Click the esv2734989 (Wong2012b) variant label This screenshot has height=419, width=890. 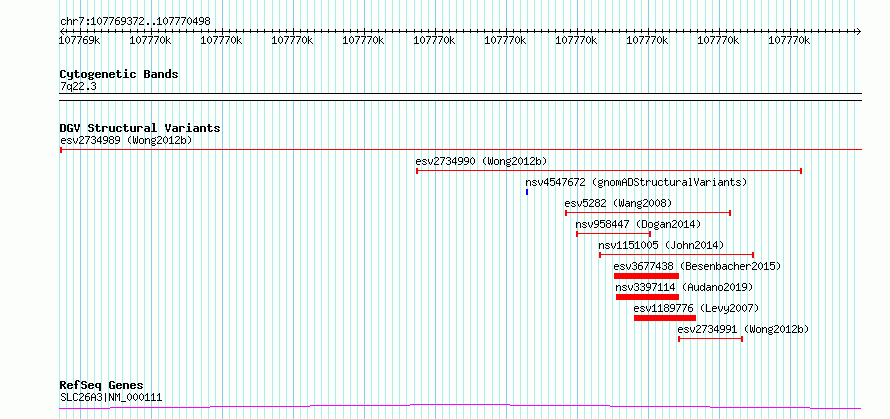(127, 140)
